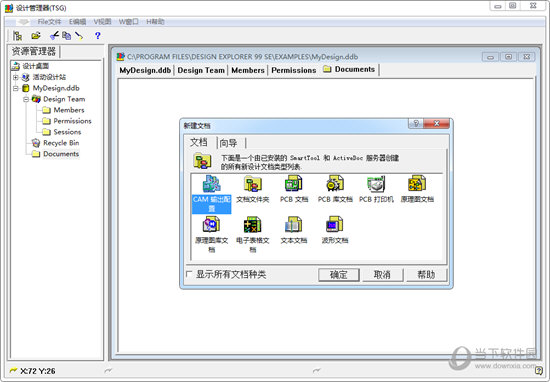Screen dimensions: 550x382
Task: Click the blue question mark help icon
Action: coord(98,36)
